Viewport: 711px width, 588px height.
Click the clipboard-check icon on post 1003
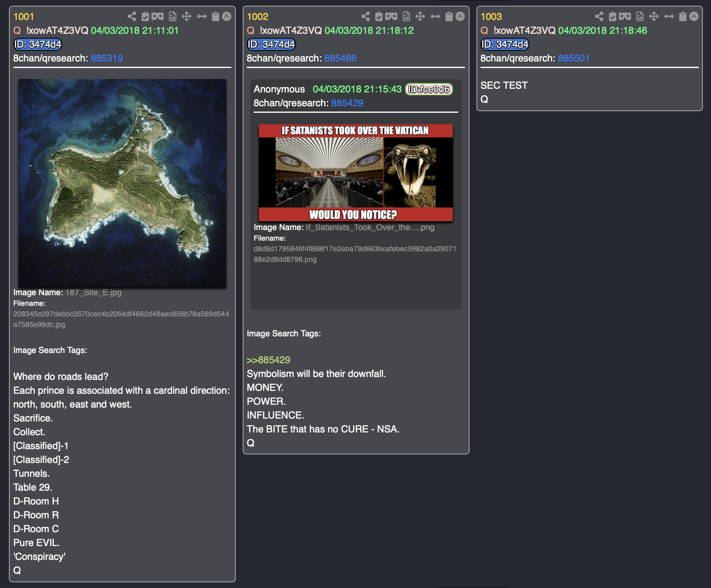(x=612, y=16)
